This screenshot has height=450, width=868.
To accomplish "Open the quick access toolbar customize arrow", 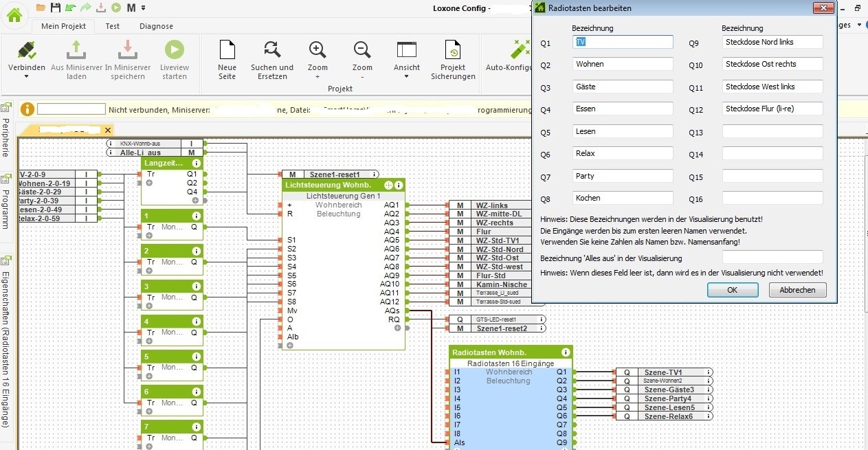I will [x=143, y=8].
